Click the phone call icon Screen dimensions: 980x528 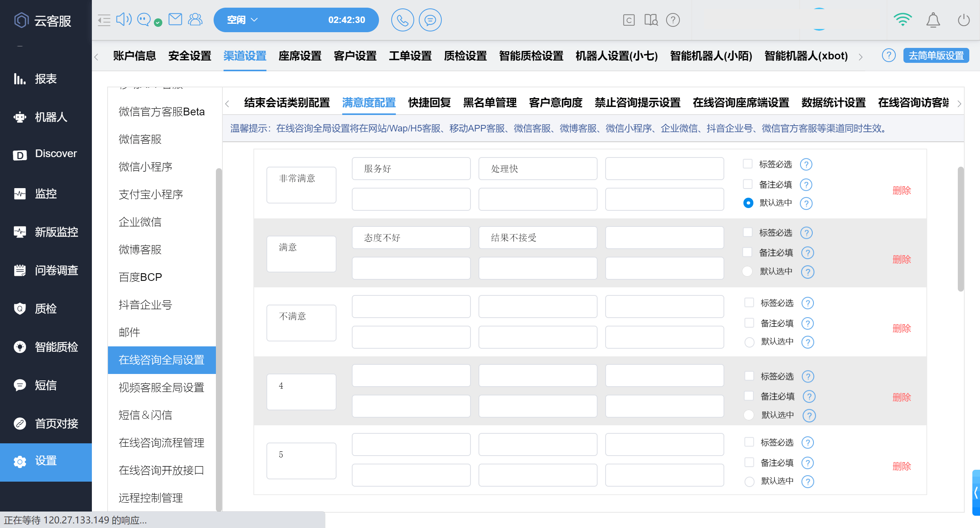(402, 20)
